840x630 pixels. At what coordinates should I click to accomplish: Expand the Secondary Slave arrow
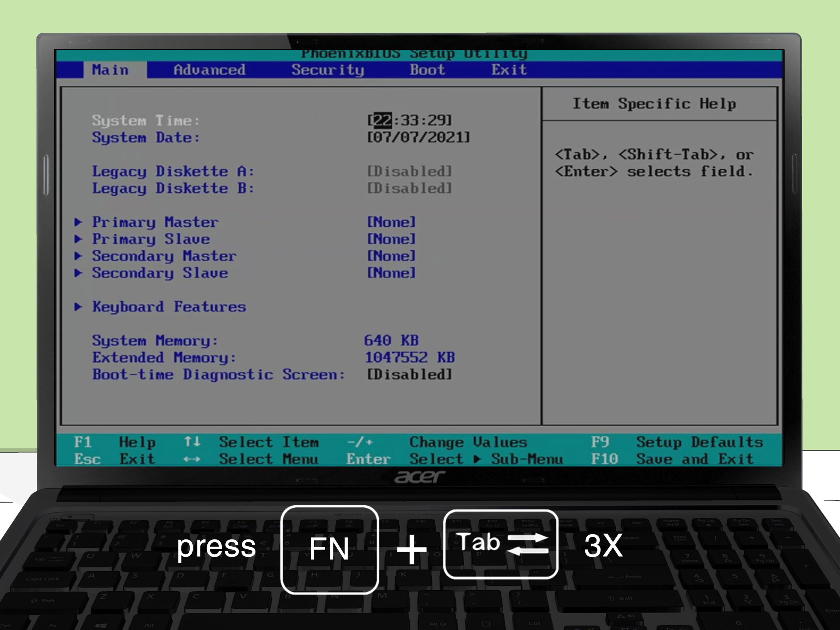click(78, 273)
